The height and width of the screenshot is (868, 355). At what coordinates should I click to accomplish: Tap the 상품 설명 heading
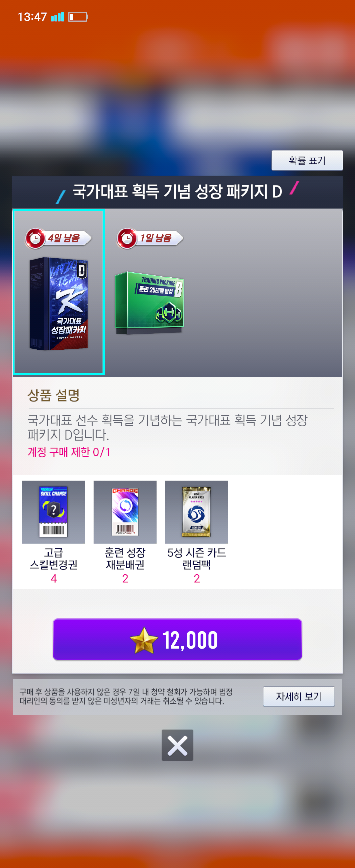[x=53, y=395]
